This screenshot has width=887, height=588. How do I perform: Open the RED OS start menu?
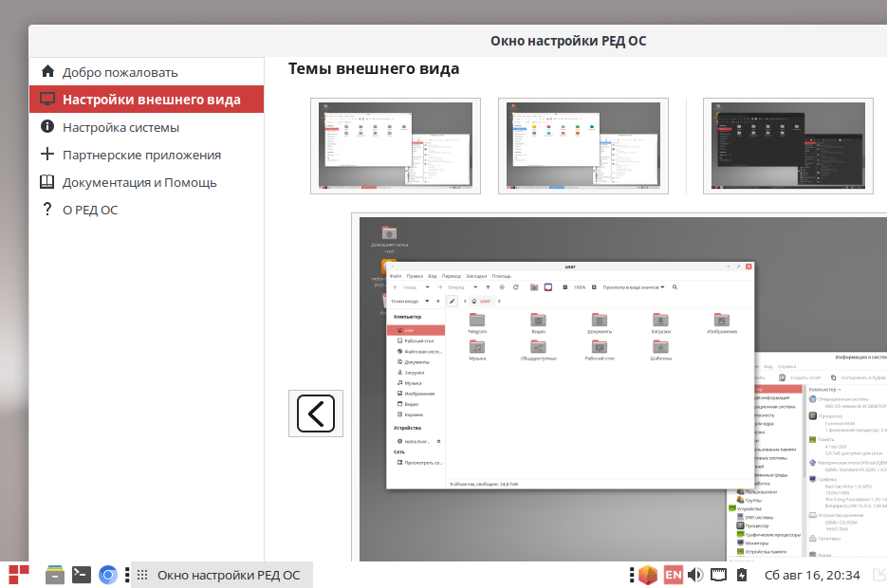[x=19, y=575]
